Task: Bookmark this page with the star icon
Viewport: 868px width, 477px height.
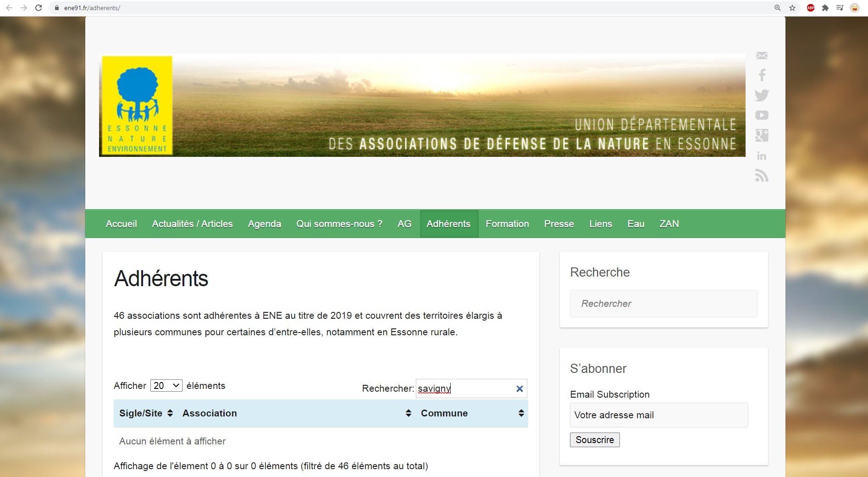Action: 792,8
